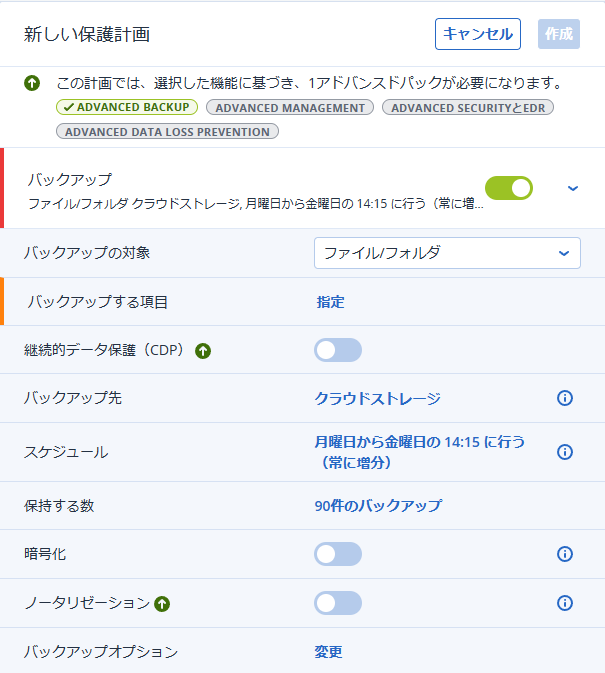Click the upgrade arrow icon next to ノータリゼーション
This screenshot has height=673, width=605.
[162, 604]
